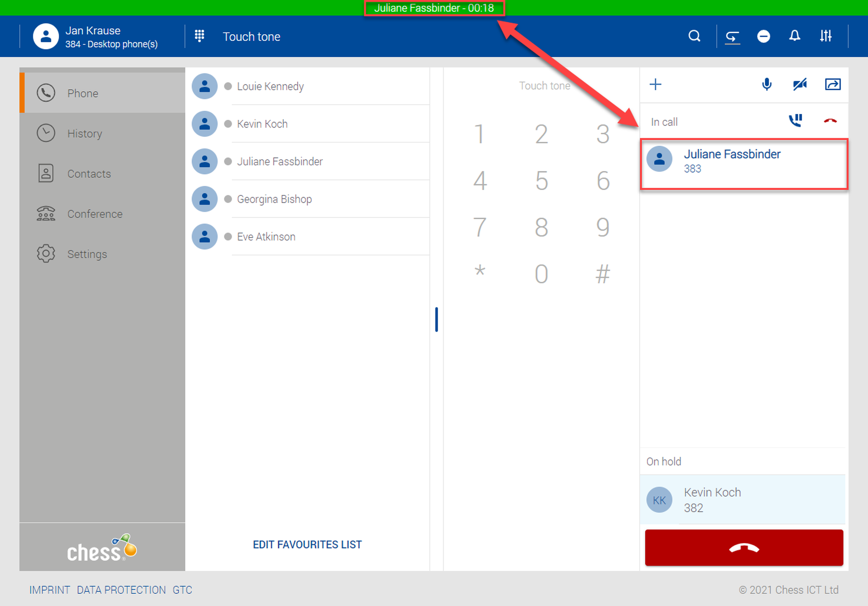Open the audio settings sliders icon
The image size is (868, 606).
pos(825,36)
